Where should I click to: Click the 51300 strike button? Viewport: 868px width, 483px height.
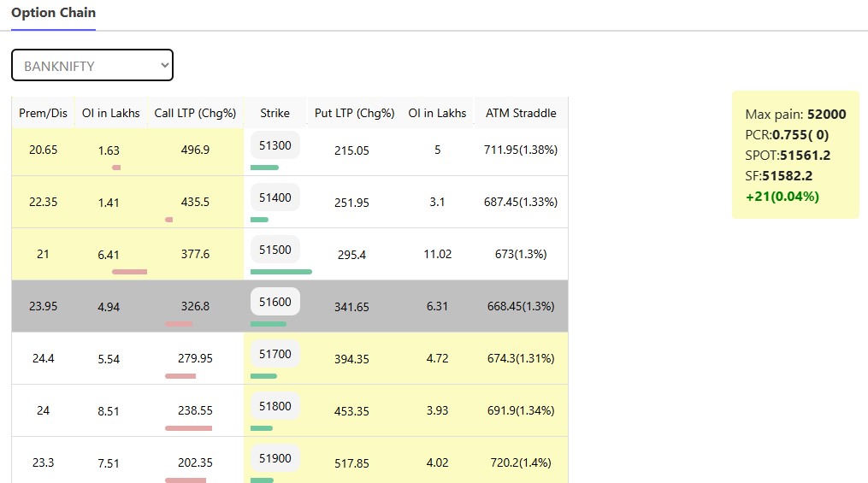[x=275, y=145]
